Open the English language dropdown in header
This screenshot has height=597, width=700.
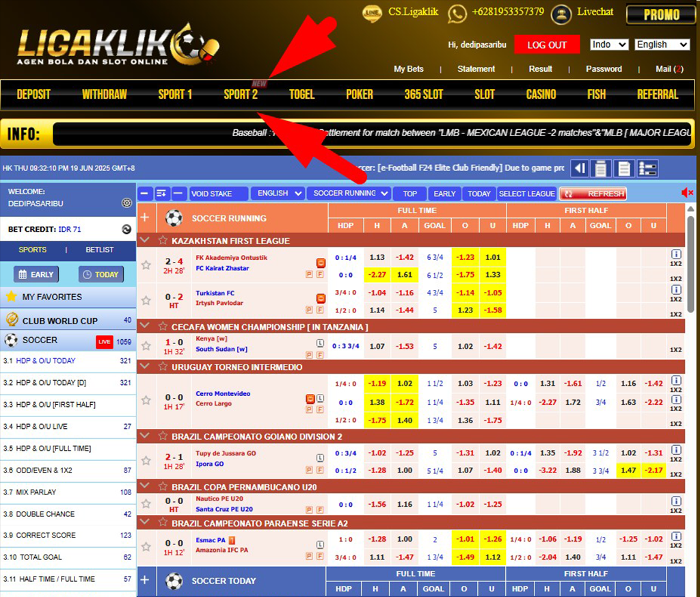662,44
